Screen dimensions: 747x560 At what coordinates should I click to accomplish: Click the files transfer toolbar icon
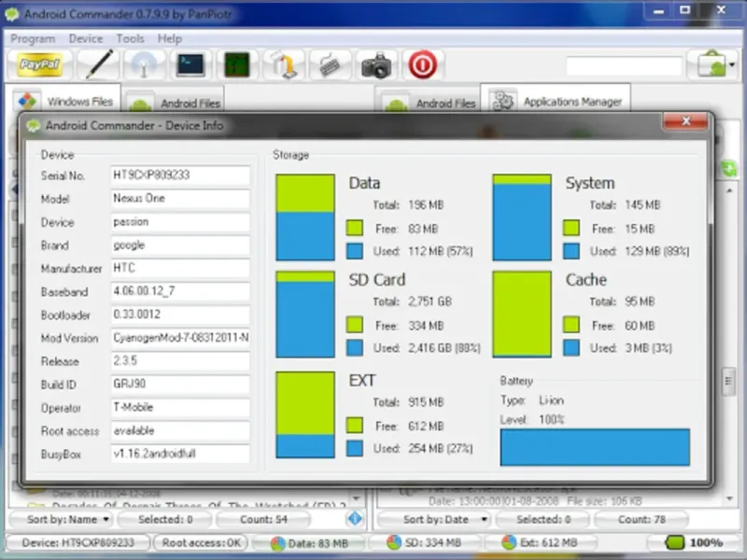coord(284,64)
